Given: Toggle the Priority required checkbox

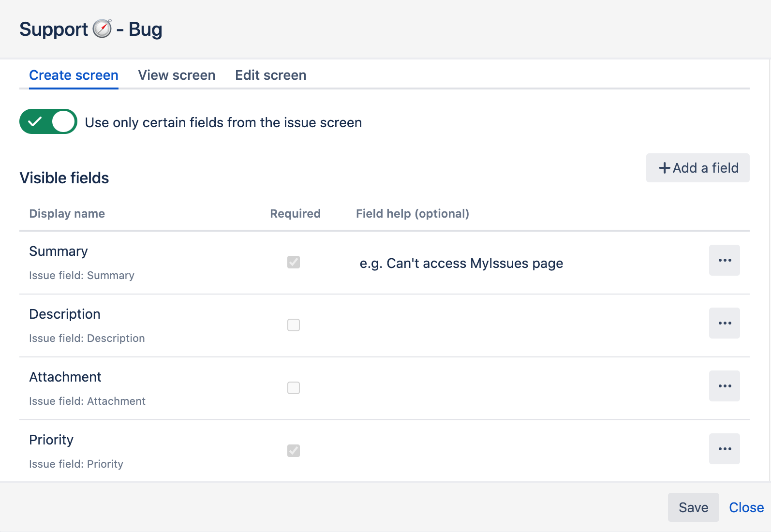Looking at the screenshot, I should 294,451.
